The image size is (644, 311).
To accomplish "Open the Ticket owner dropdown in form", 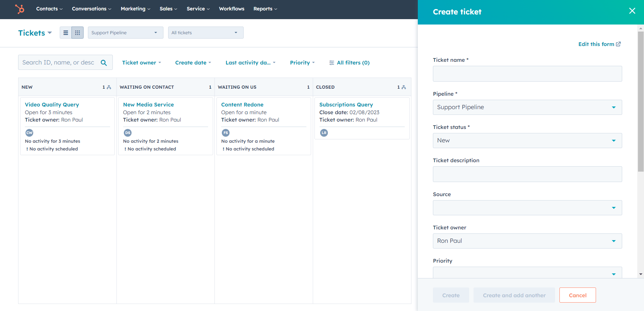I will [527, 241].
